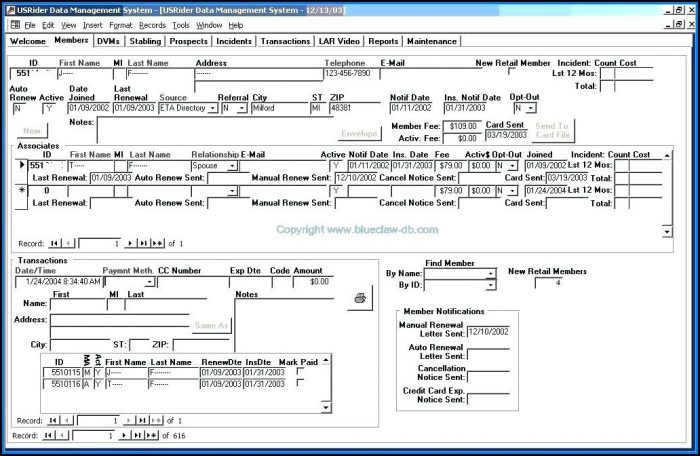Tick the New Retail Member checkbox

[x=512, y=71]
